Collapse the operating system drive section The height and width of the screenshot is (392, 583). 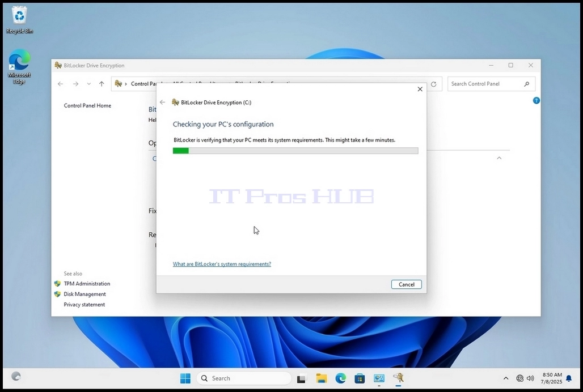pyautogui.click(x=499, y=158)
